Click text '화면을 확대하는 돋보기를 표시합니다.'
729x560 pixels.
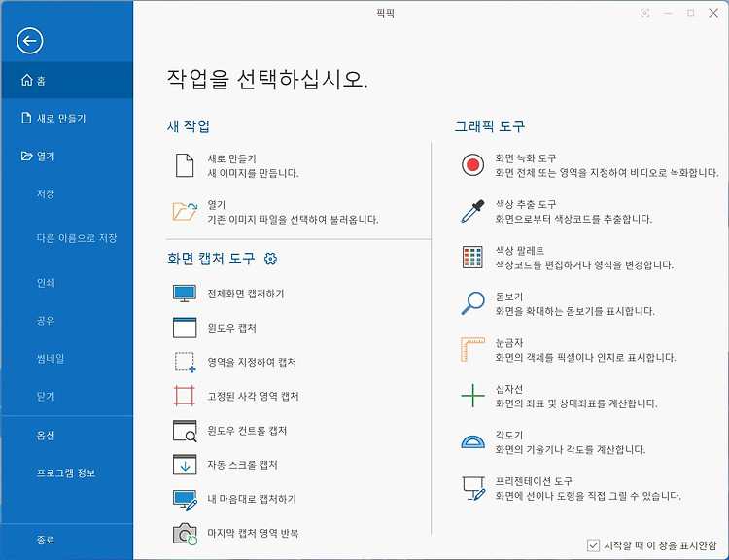pos(574,311)
